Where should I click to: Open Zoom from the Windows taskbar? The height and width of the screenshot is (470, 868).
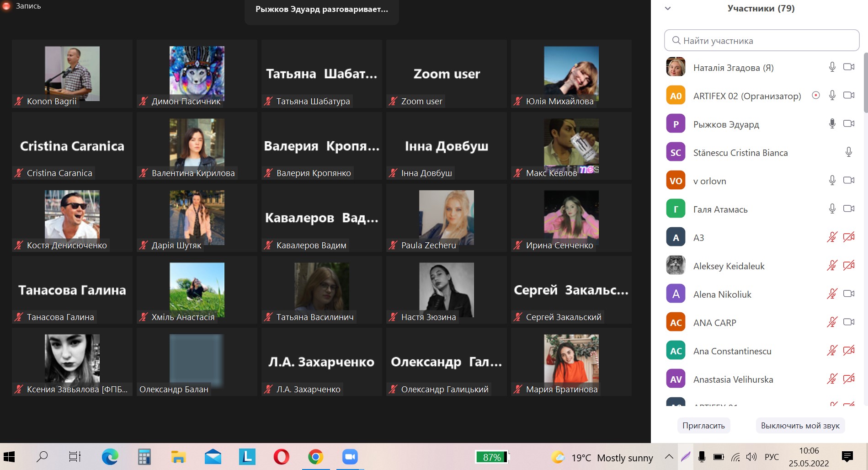(350, 457)
